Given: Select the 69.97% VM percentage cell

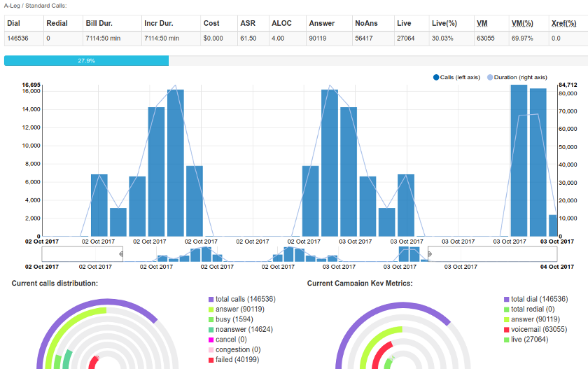Looking at the screenshot, I should 528,39.
